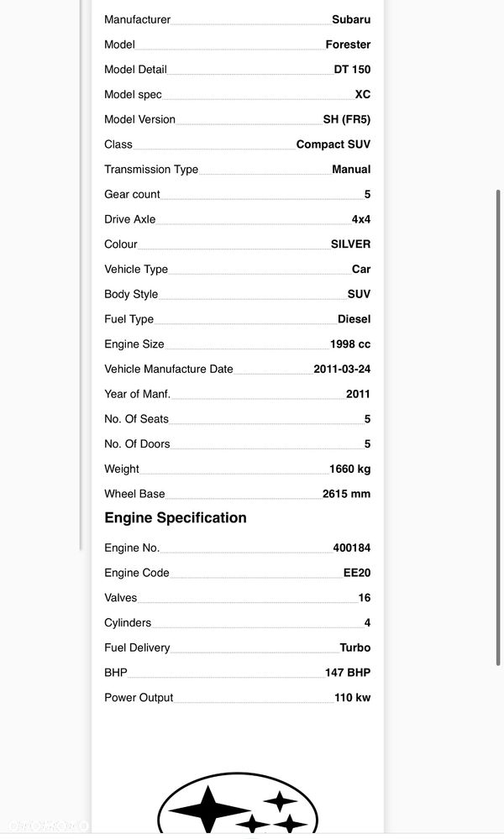Click the Model Version value SH (FR5)
The height and width of the screenshot is (839, 504).
click(x=347, y=119)
